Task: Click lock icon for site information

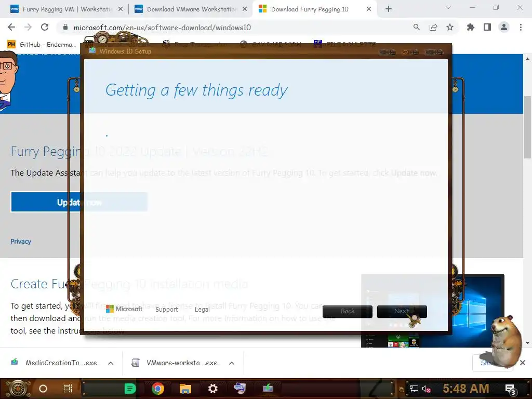Action: 65,28
